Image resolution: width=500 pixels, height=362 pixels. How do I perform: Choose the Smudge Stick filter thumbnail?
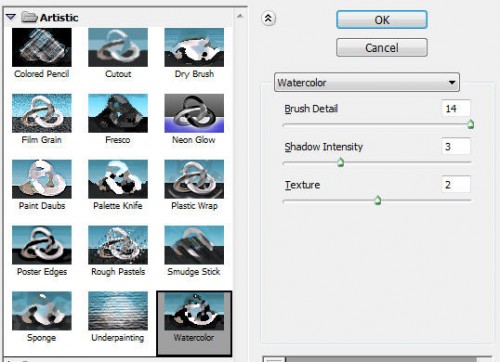click(x=194, y=245)
